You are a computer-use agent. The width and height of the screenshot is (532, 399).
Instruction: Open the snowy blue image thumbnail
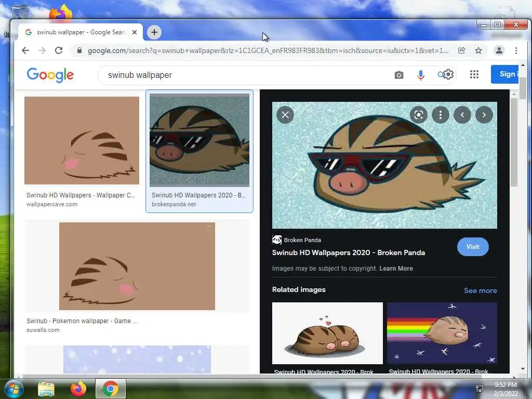tap(137, 360)
